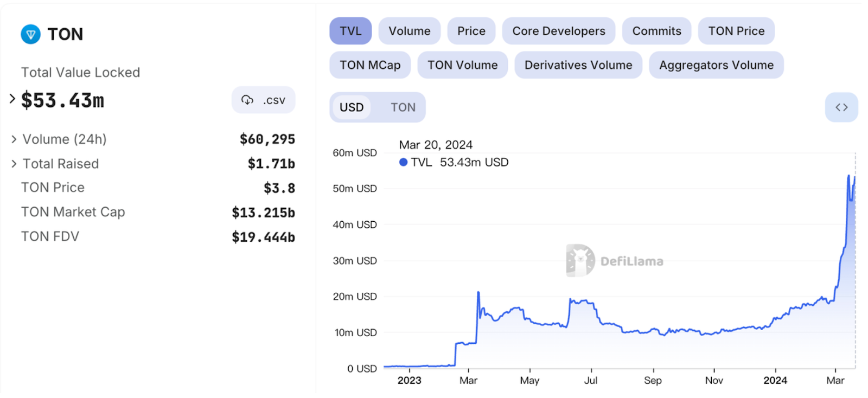Image resolution: width=868 pixels, height=398 pixels.
Task: Click the 2024 x-axis label
Action: tap(775, 380)
